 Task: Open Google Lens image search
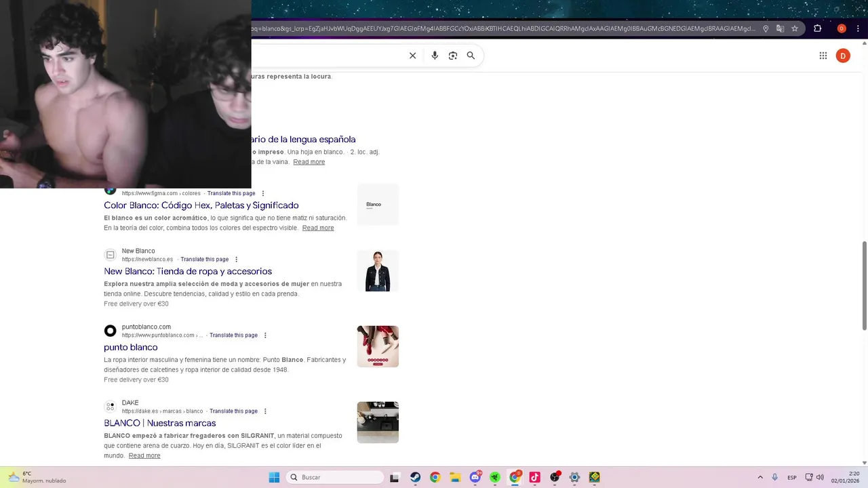pos(453,56)
